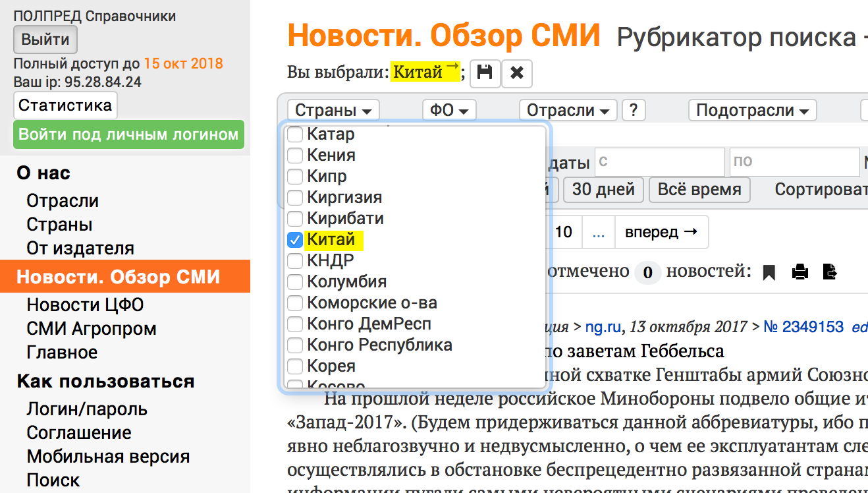Go to page 10 of results
This screenshot has width=868, height=493.
pos(564,232)
